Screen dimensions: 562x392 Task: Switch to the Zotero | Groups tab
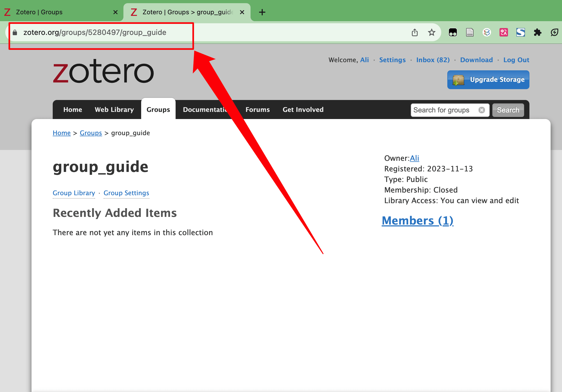point(39,12)
